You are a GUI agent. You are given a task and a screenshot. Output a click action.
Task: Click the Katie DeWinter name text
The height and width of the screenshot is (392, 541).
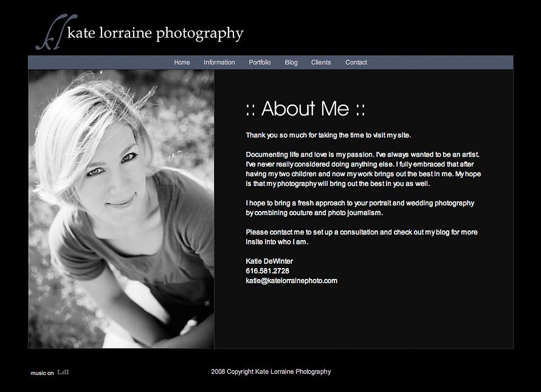point(269,261)
